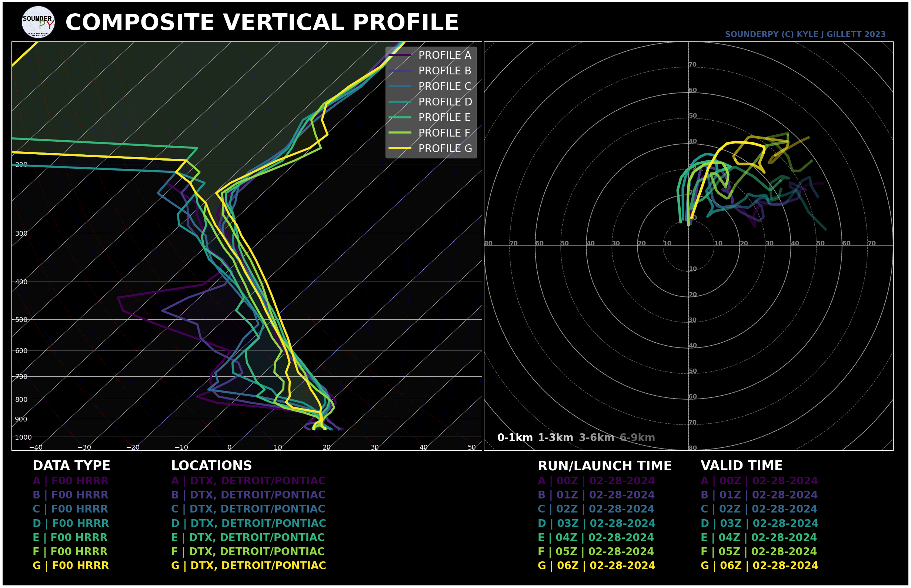Click valid time entry F 05Z 02-28-2024
The image size is (911, 588).
[758, 552]
